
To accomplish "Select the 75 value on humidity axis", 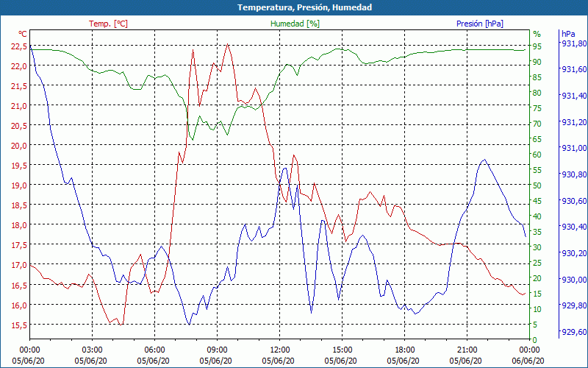I will coord(537,108).
